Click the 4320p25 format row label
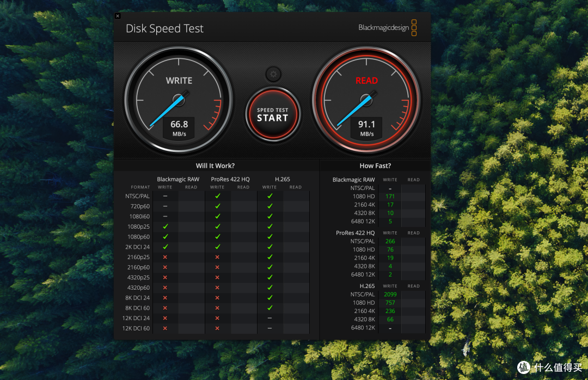 point(138,277)
